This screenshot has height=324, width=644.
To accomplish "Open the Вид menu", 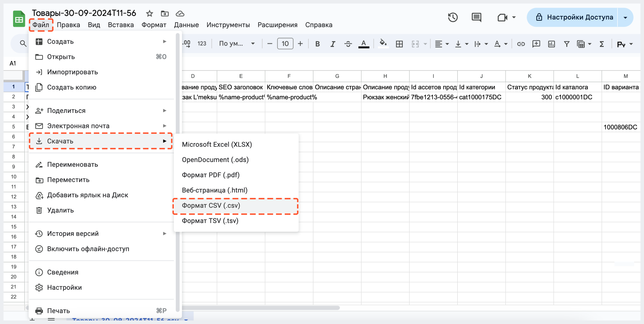I will coord(94,25).
